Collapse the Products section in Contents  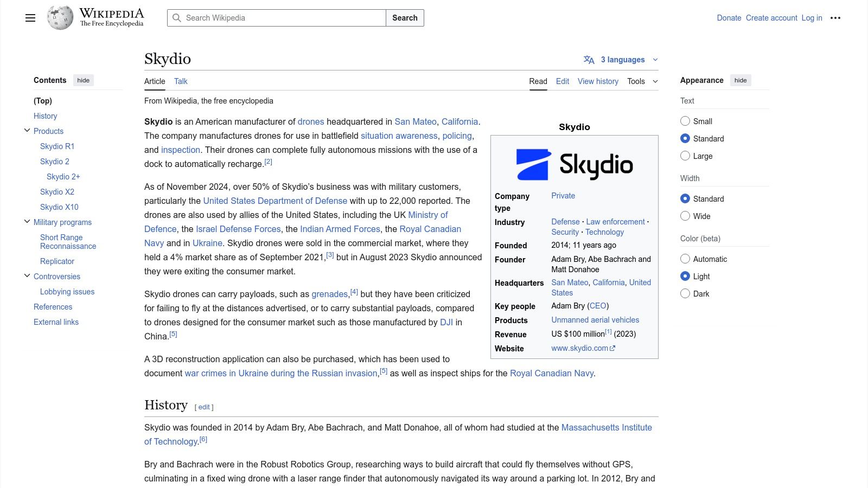click(x=27, y=131)
